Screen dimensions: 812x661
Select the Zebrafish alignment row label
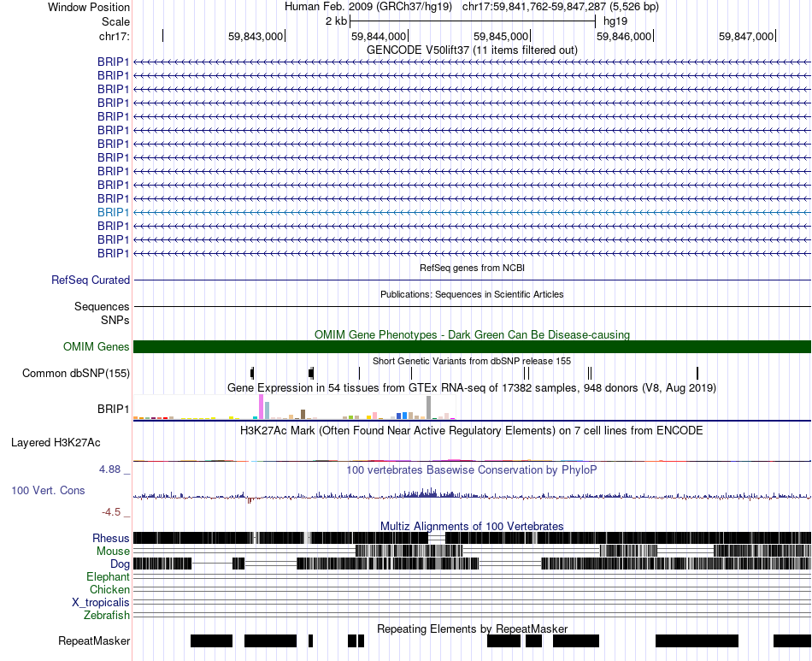(107, 616)
